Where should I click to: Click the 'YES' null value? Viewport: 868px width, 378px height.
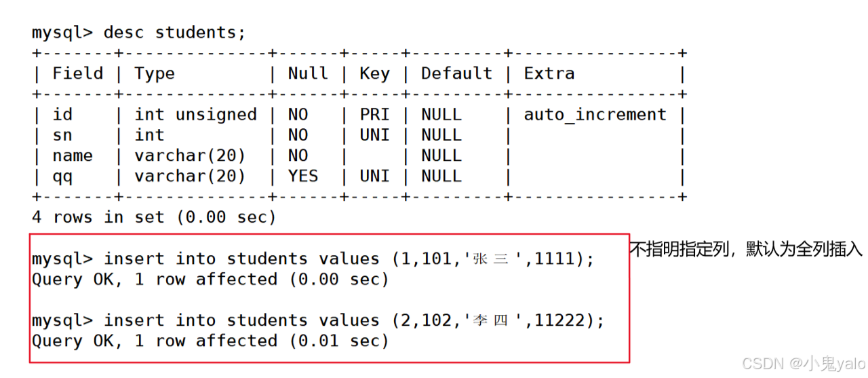(302, 176)
